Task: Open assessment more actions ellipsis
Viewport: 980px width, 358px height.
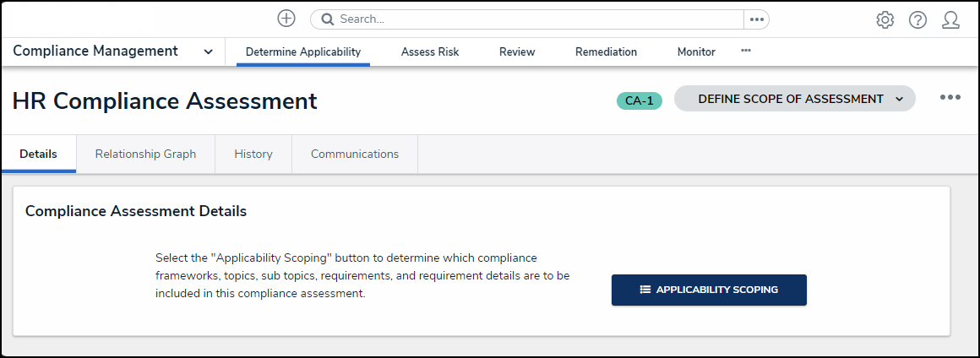Action: pos(950,97)
